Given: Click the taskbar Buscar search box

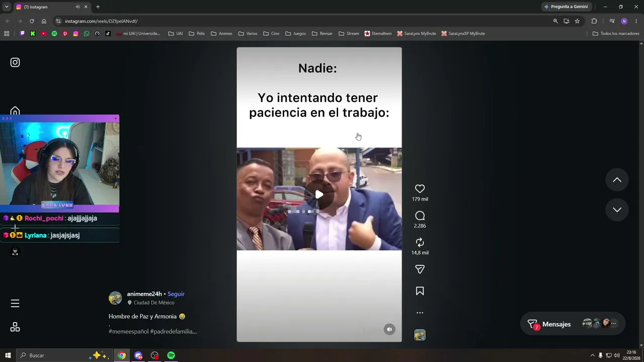Looking at the screenshot, I should (64, 355).
